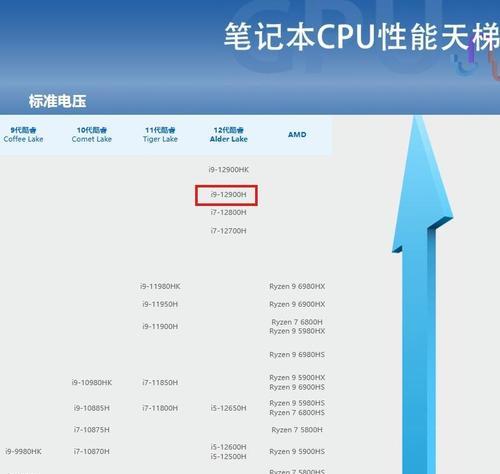Click the 10代酷睿 Comet Lake column header
This screenshot has width=500, height=474.
coord(92,135)
